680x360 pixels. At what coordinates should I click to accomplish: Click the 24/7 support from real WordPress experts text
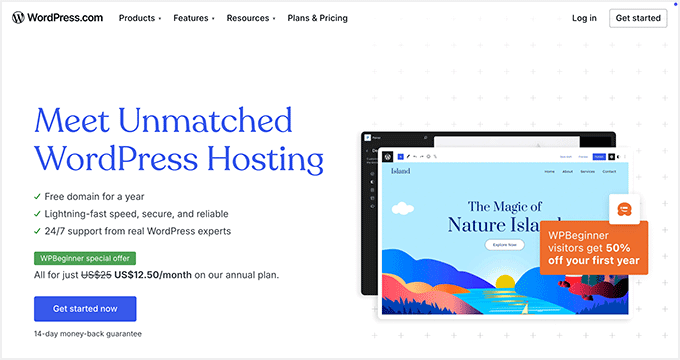click(x=137, y=231)
